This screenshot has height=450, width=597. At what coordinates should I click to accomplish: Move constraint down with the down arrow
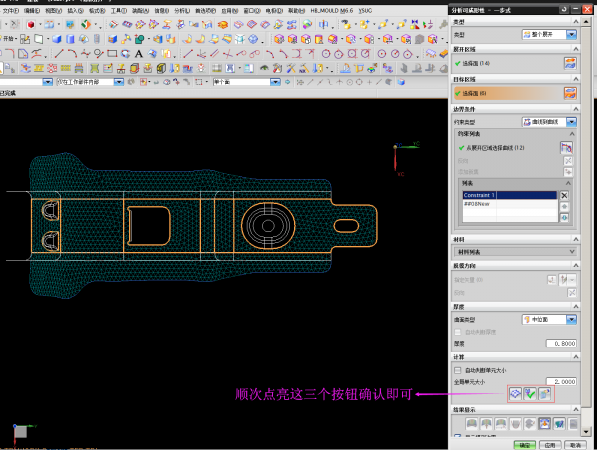pos(564,218)
